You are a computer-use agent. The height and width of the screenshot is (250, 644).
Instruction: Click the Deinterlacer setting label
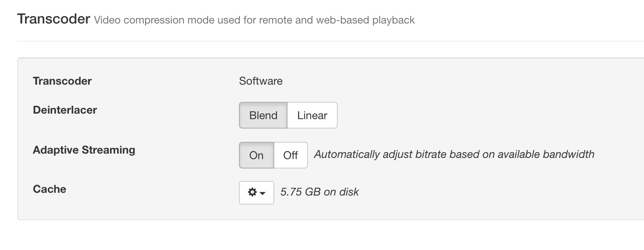coord(65,110)
